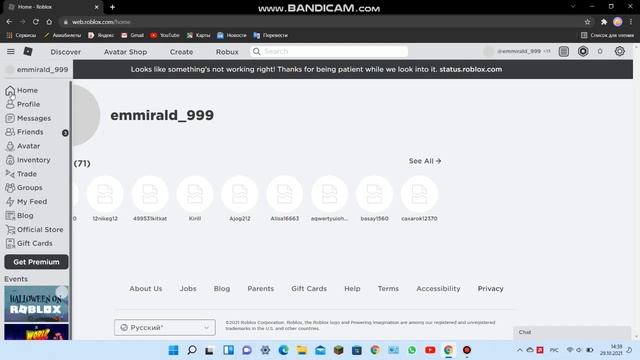This screenshot has height=360, width=640.
Task: Open the sidebar Blog entry
Action: pos(20,215)
